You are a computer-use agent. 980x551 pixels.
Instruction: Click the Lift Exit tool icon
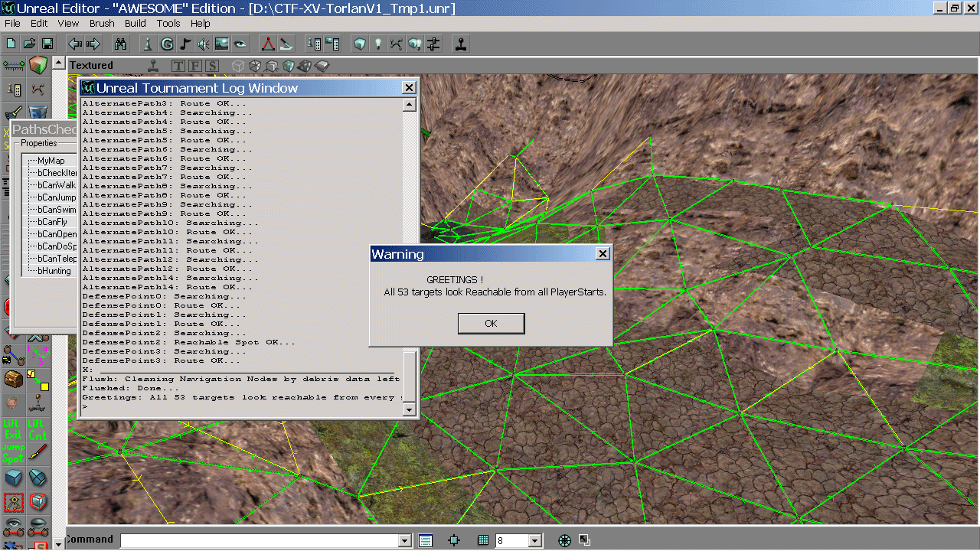point(14,429)
